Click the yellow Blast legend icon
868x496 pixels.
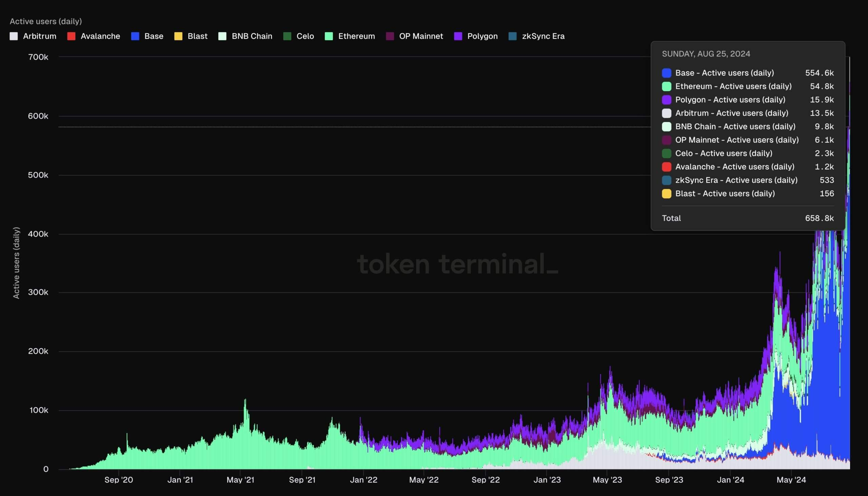[x=178, y=36]
